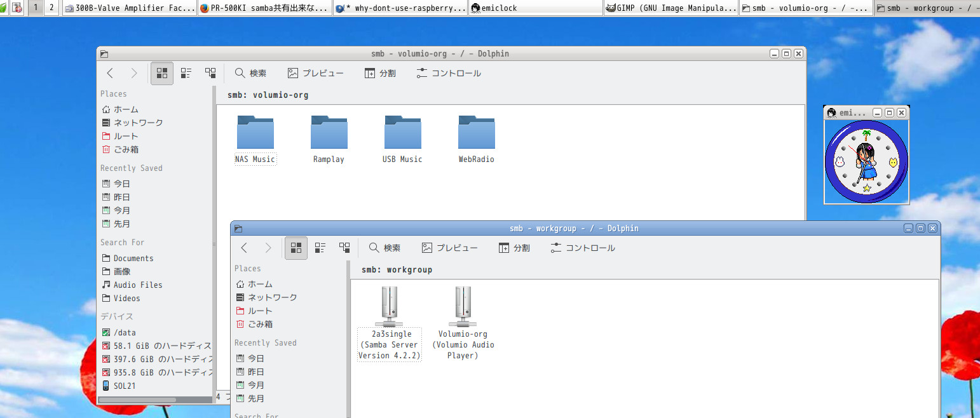This screenshot has height=418, width=980.
Task: Click 分割 split view in workgroup window
Action: tap(514, 248)
